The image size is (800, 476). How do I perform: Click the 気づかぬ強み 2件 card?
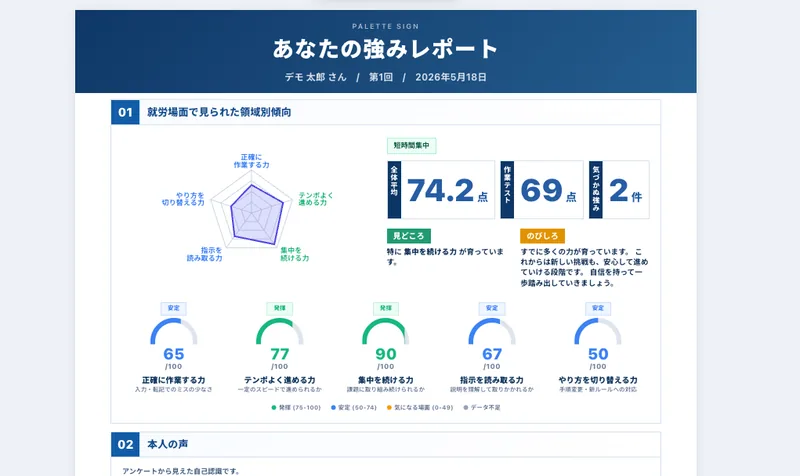pos(619,190)
